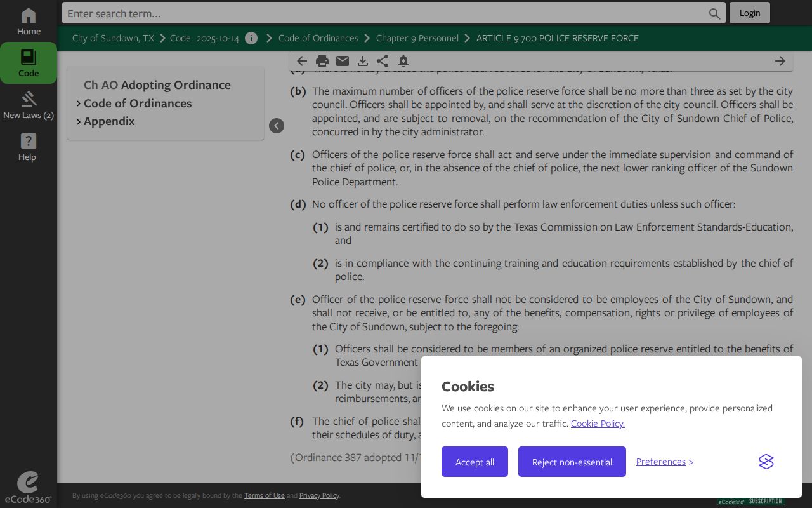This screenshot has height=508, width=812.
Task: Select subsection (d) marker
Action: [x=298, y=204]
